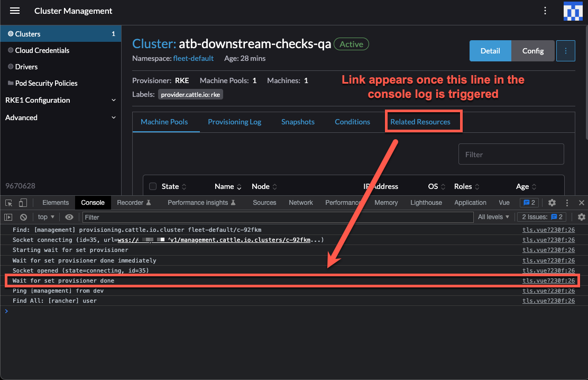Open the JavaScript context dropdown labeled top
The width and height of the screenshot is (588, 380).
45,217
